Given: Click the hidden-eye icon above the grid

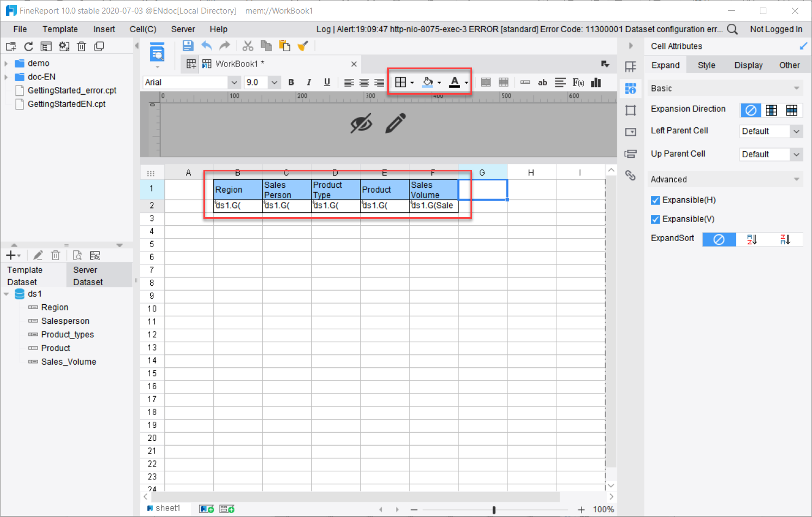Looking at the screenshot, I should 361,124.
